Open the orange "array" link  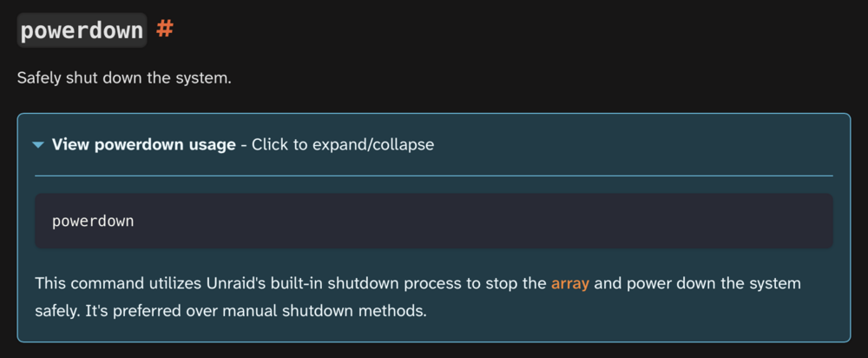[x=570, y=284]
